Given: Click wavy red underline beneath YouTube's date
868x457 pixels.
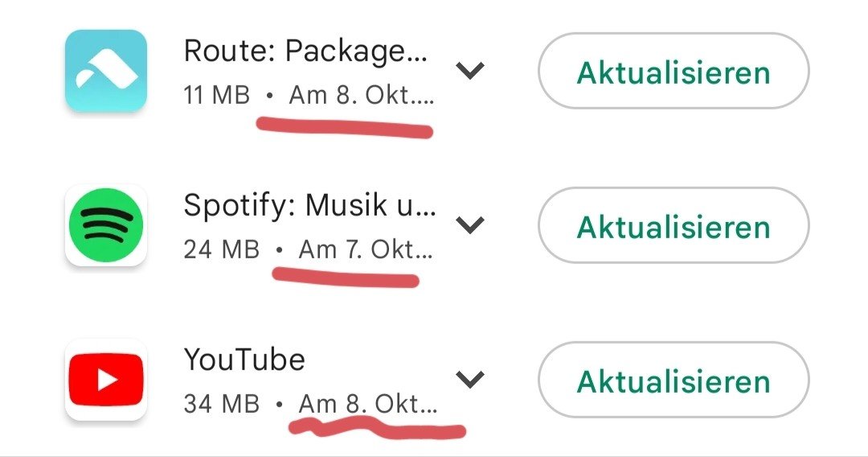Looking at the screenshot, I should click(x=377, y=428).
